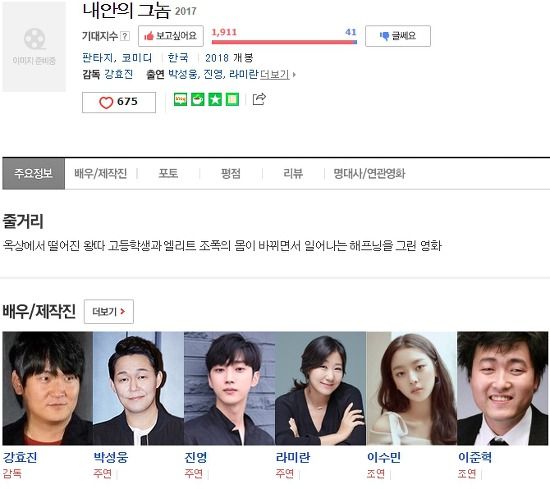The image size is (550, 489).
Task: Open the 포토 tab
Action: pyautogui.click(x=168, y=173)
